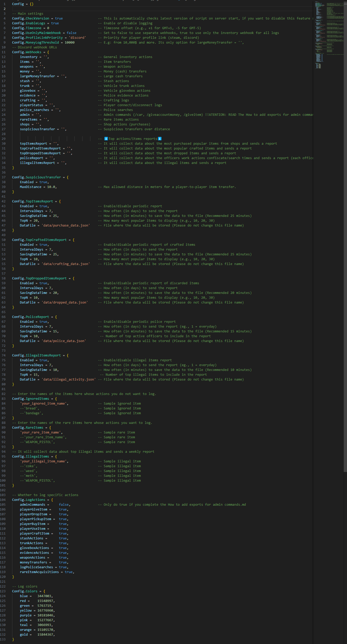Click the blue color value 3447003
Viewport: 347px width, 644px height.
44,596
